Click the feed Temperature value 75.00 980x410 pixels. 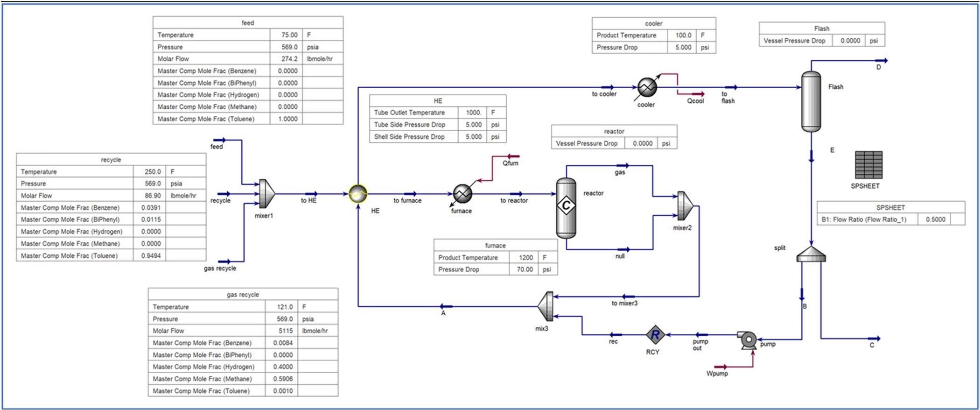tap(289, 35)
